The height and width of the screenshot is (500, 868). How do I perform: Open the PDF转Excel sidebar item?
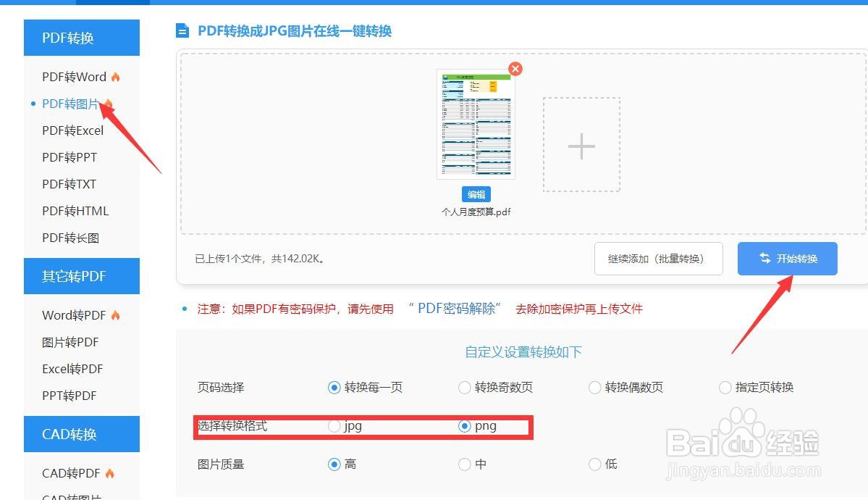(x=72, y=130)
